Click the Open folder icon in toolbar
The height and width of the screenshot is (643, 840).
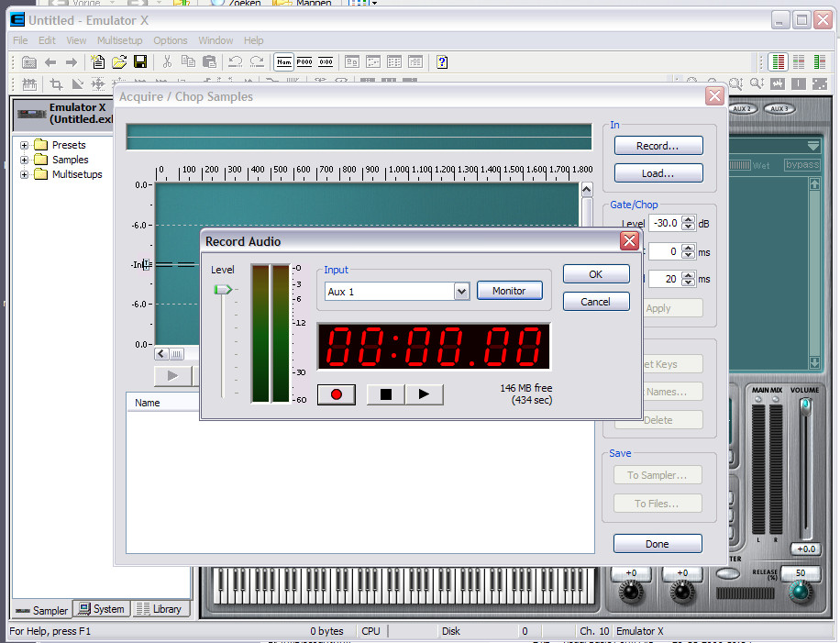click(119, 62)
